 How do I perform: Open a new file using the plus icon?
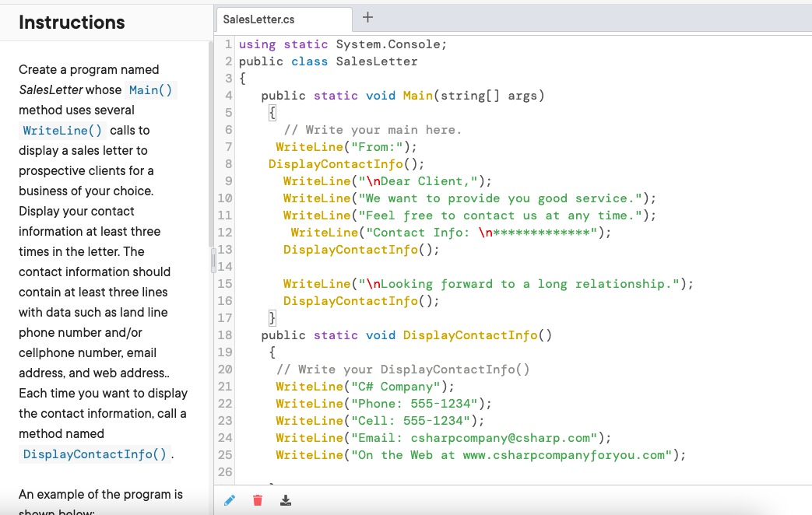[x=367, y=17]
